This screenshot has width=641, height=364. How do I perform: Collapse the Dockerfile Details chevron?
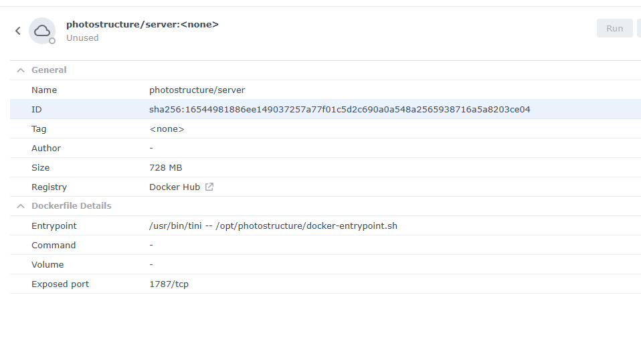tap(21, 206)
